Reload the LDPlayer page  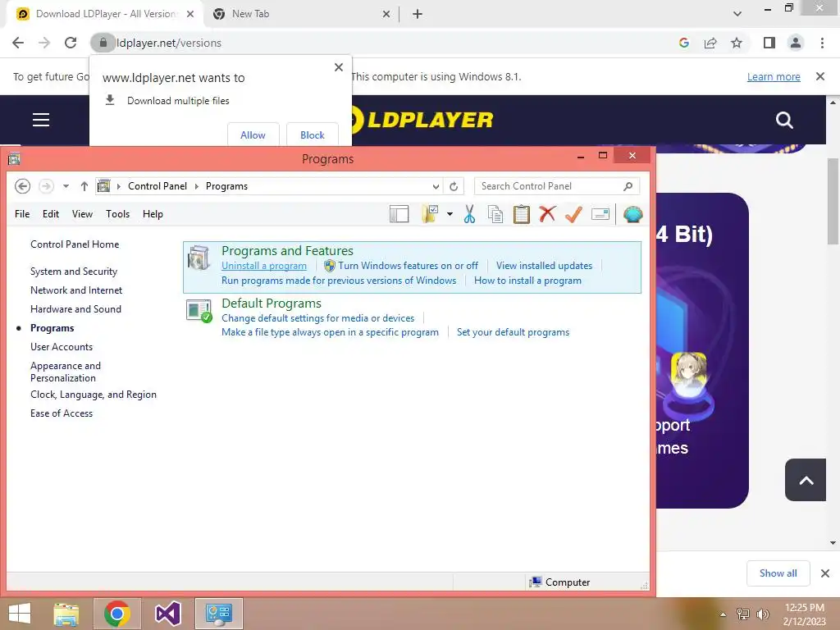coord(71,43)
